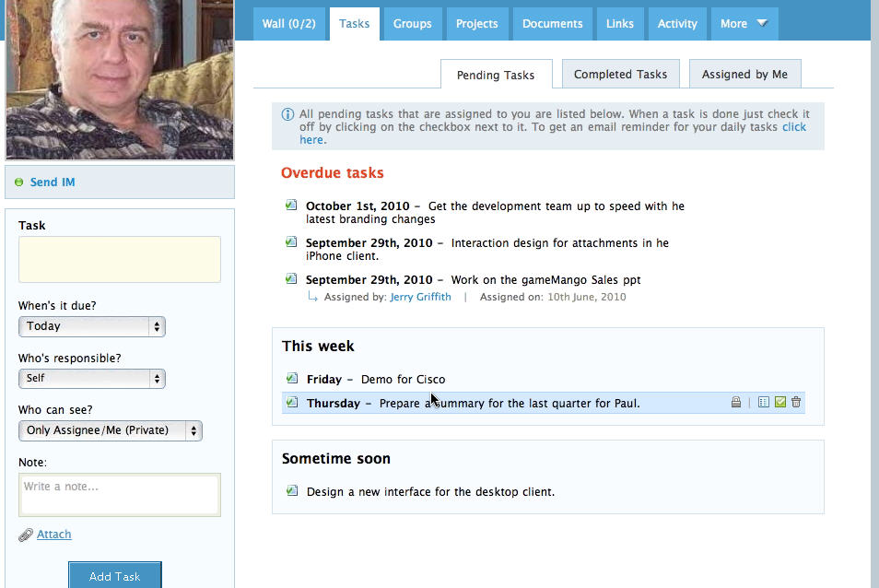Open Jerry Griffith's profile link
Viewport: 879px width, 588px height.
click(x=420, y=297)
